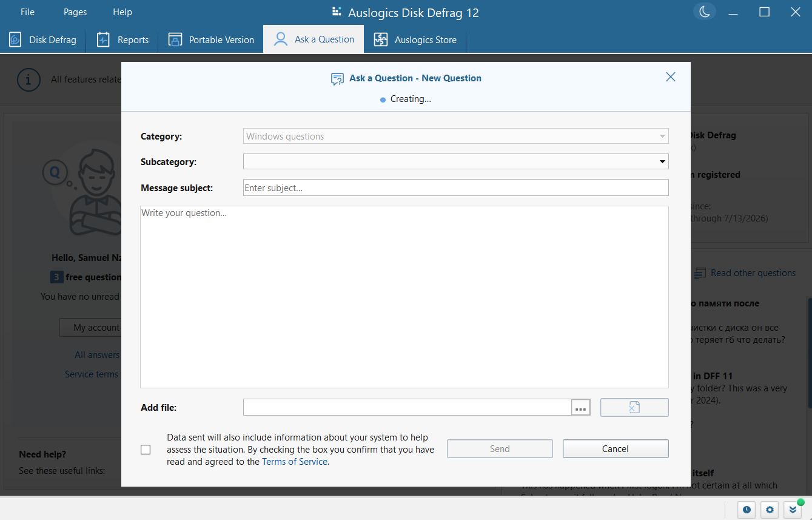Browse for a file using the ellipsis button
The image size is (812, 520).
pos(580,407)
